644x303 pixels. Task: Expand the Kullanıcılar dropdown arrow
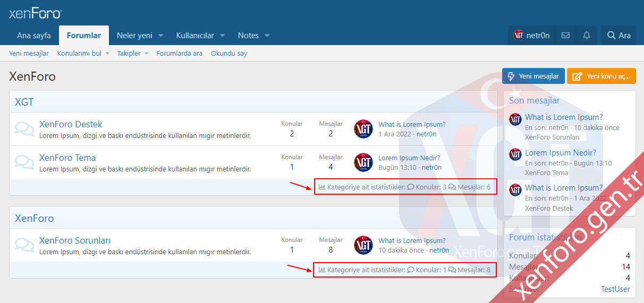(223, 36)
